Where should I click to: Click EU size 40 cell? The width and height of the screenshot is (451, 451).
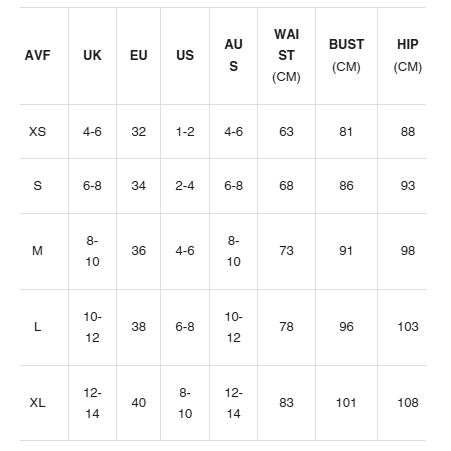138,403
